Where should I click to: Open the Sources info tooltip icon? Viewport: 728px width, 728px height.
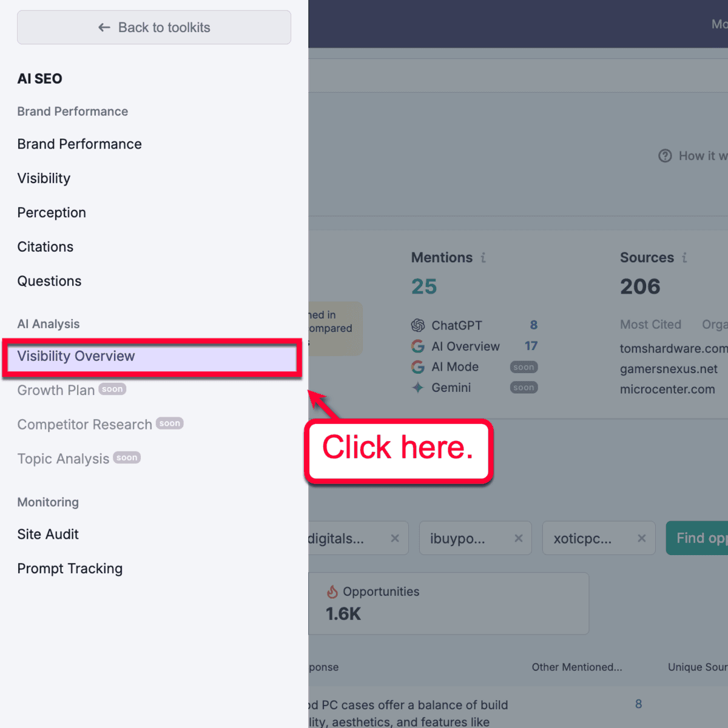pos(686,257)
